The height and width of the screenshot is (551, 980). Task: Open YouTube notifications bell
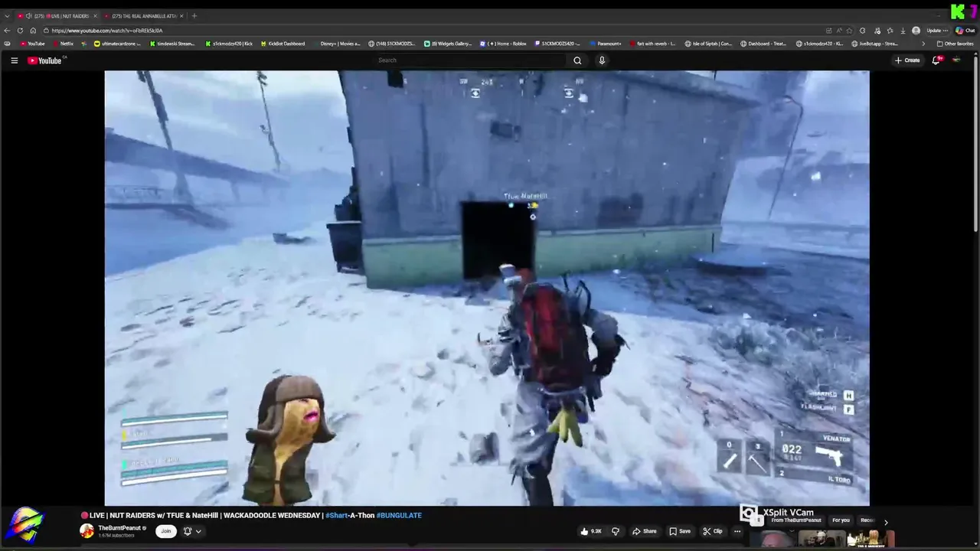(936, 60)
